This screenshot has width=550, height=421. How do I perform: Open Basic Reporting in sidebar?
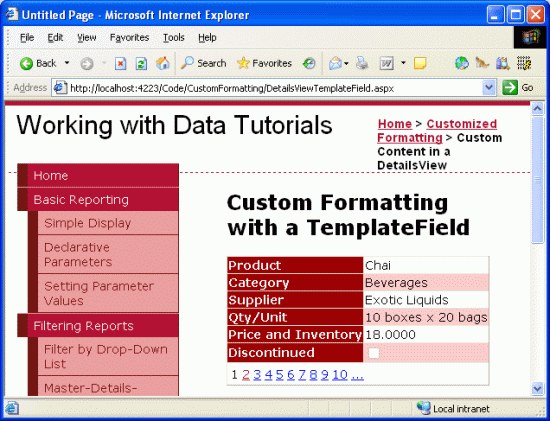coord(98,200)
